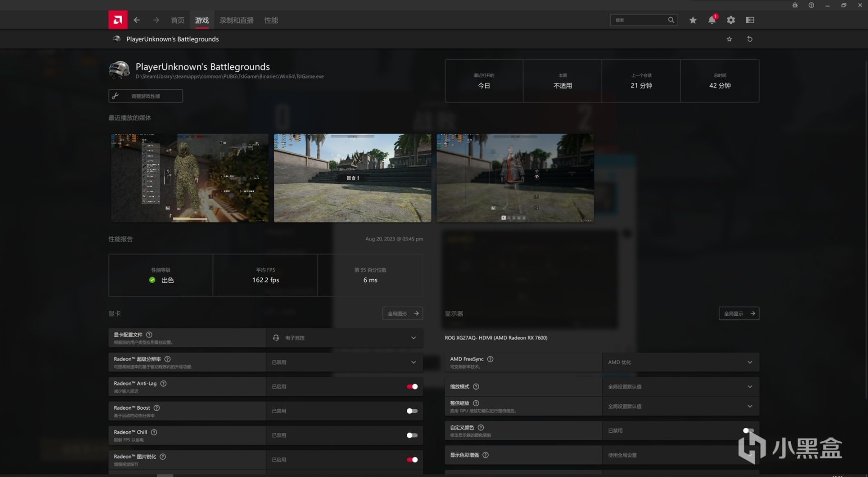The height and width of the screenshot is (477, 868).
Task: Show help for Radeon Boost
Action: click(x=157, y=408)
